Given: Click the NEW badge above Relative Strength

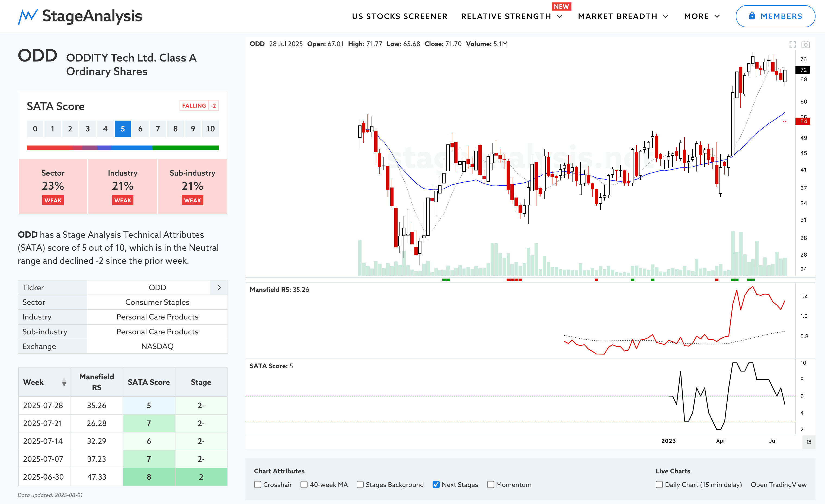Looking at the screenshot, I should pyautogui.click(x=561, y=6).
